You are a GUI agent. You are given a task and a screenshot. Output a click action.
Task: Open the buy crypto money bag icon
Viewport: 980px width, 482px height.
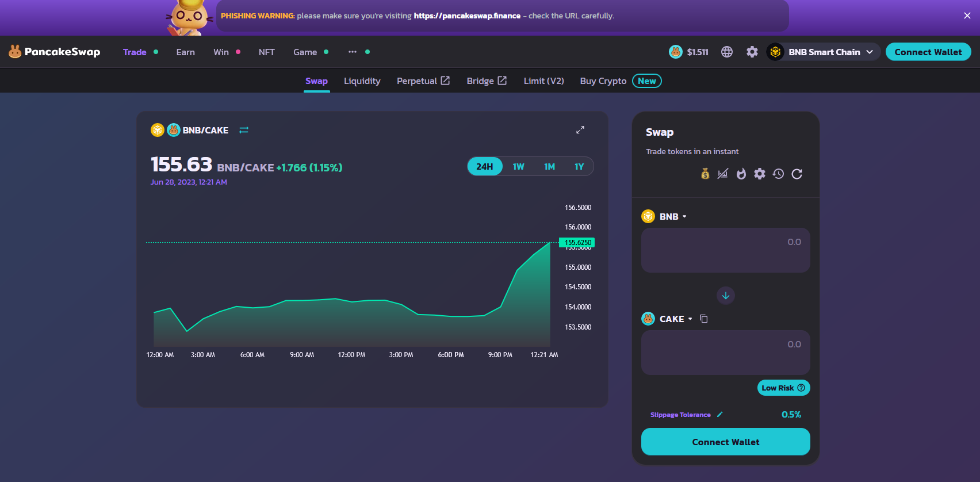(x=705, y=174)
